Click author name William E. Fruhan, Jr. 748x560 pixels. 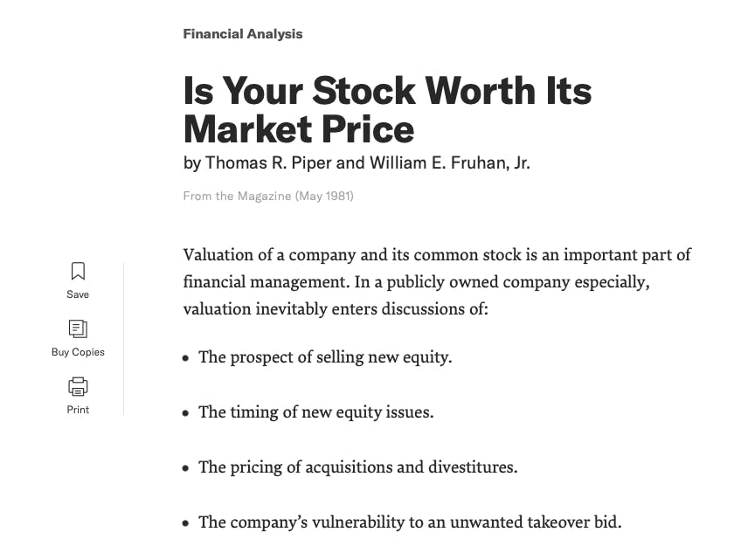tap(449, 163)
